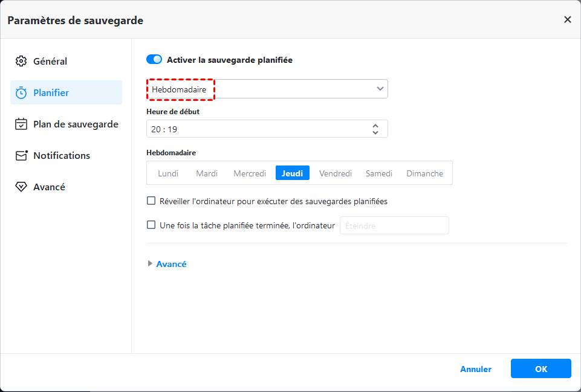581x392 pixels.
Task: Click the Plan de sauvegarde calendar icon
Action: (x=21, y=124)
